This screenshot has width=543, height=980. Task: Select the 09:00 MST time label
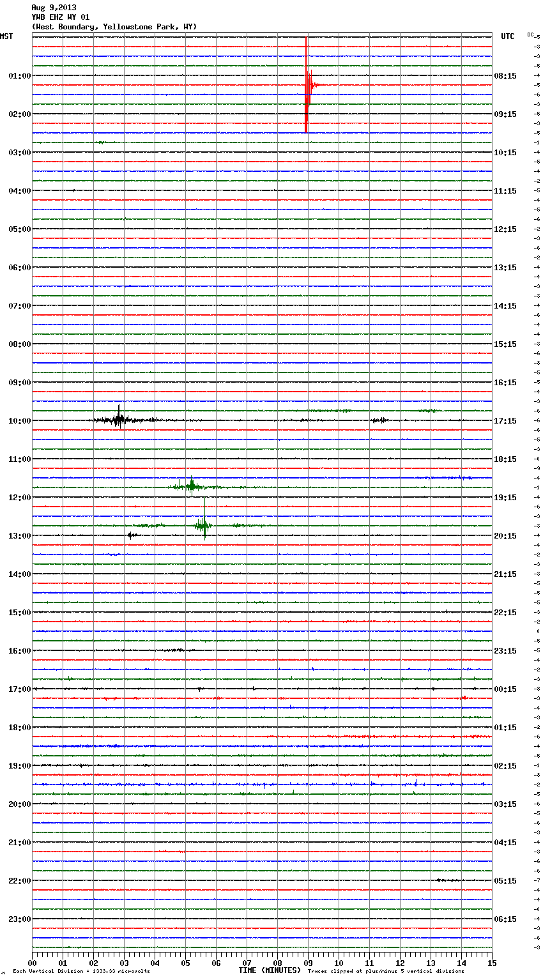click(20, 383)
